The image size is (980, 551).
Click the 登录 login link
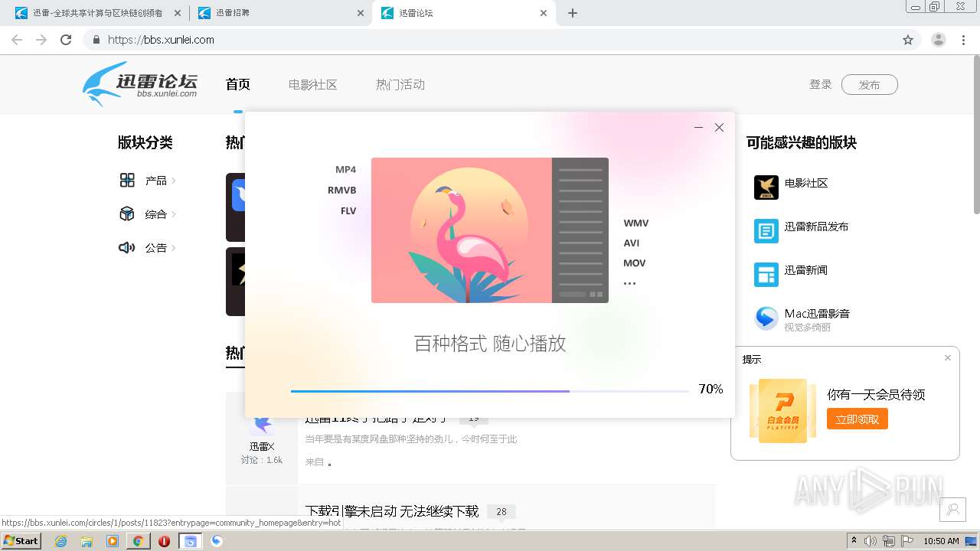pos(821,84)
